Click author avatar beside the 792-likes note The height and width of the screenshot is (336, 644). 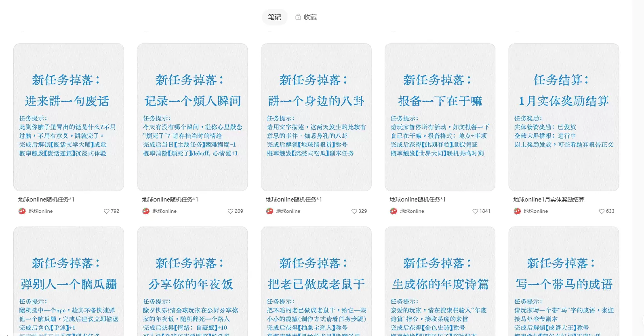(22, 211)
